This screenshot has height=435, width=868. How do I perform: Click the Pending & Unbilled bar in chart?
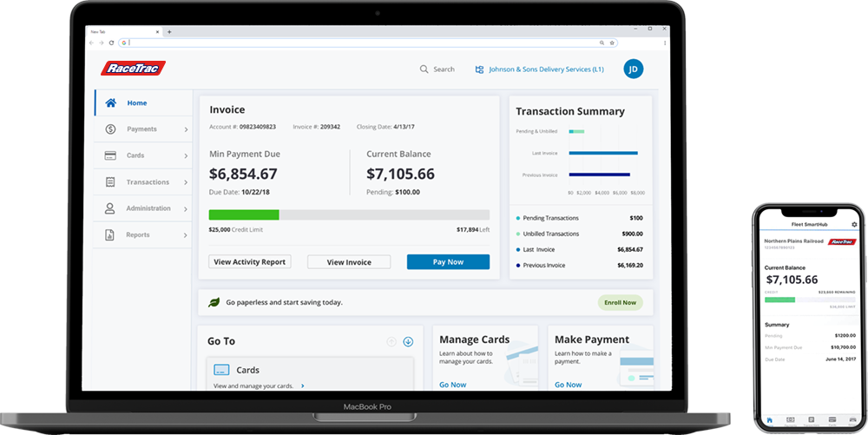[576, 131]
